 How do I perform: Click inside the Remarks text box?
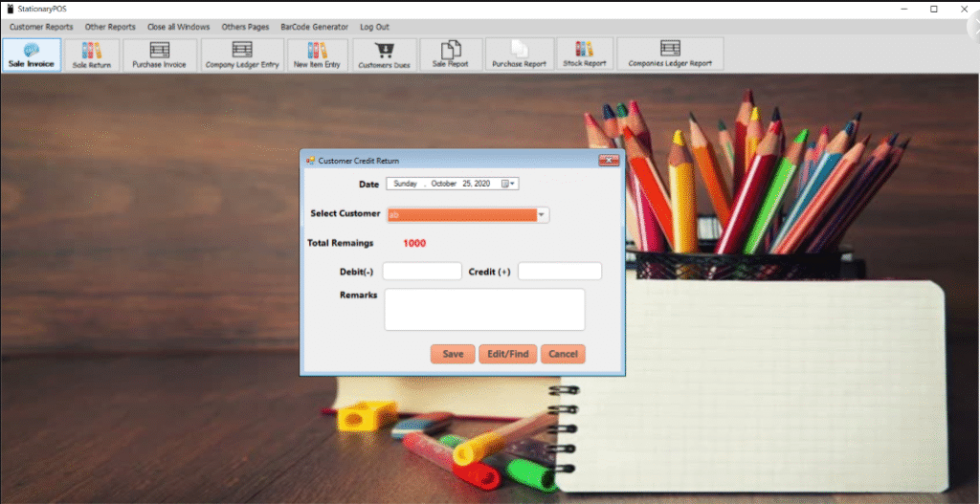(x=484, y=310)
